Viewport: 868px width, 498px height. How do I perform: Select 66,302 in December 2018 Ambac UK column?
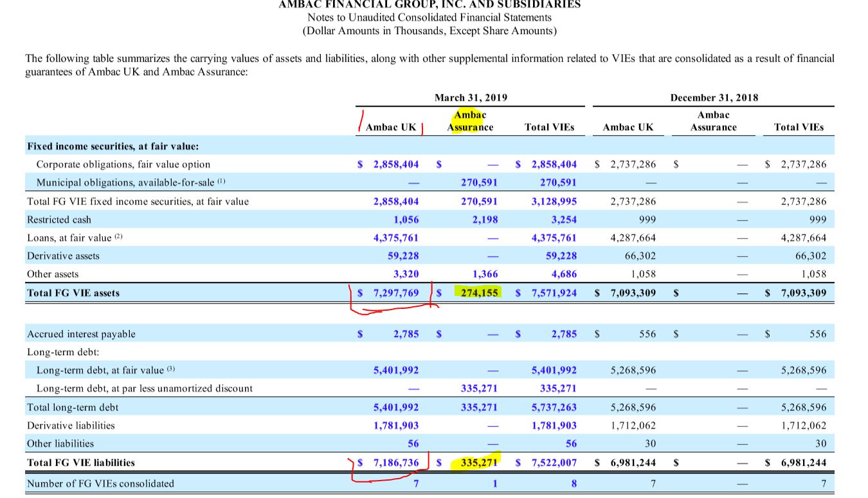[640, 255]
